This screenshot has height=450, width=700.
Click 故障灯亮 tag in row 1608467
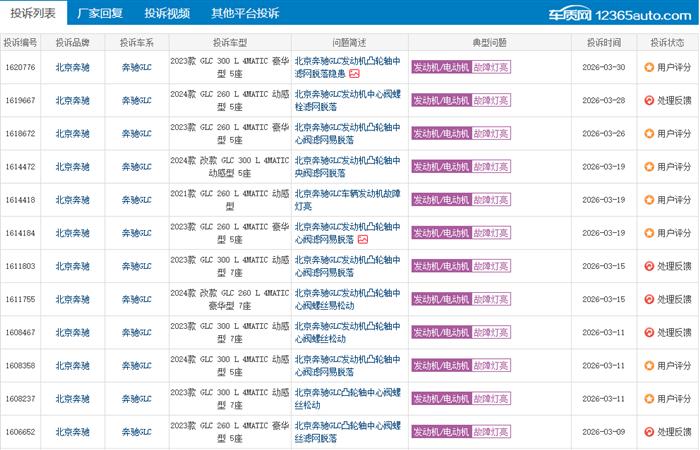490,332
